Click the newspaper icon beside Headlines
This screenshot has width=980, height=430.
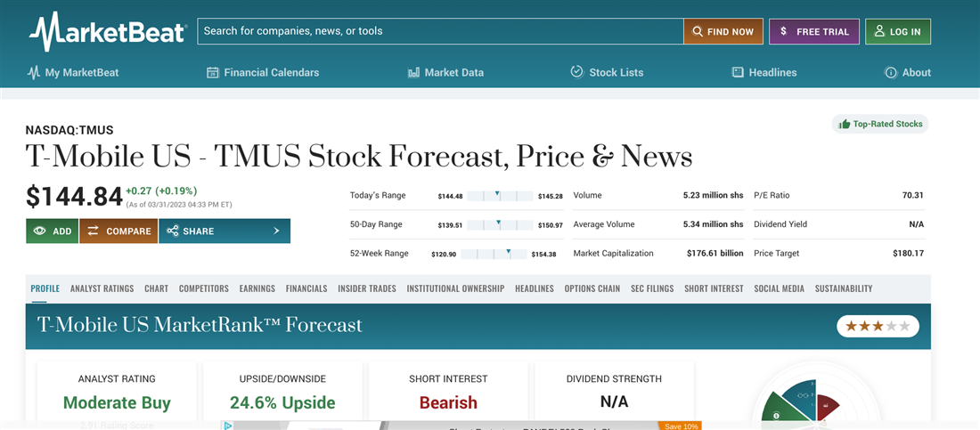tap(738, 72)
